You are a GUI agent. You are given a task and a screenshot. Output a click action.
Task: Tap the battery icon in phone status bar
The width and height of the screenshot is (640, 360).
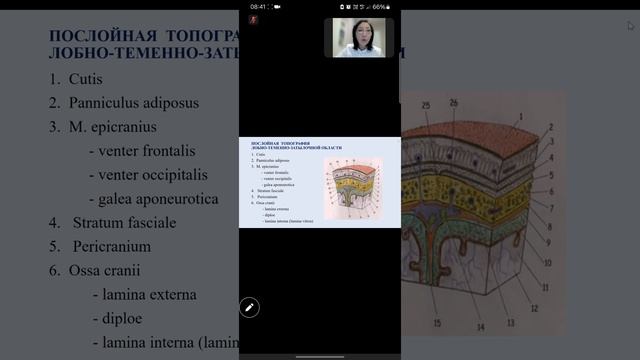pyautogui.click(x=388, y=7)
